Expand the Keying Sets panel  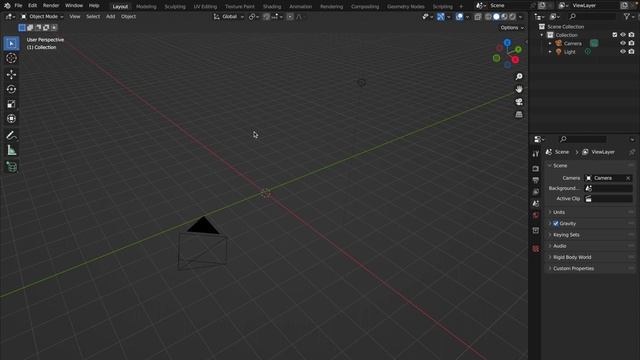point(591,235)
